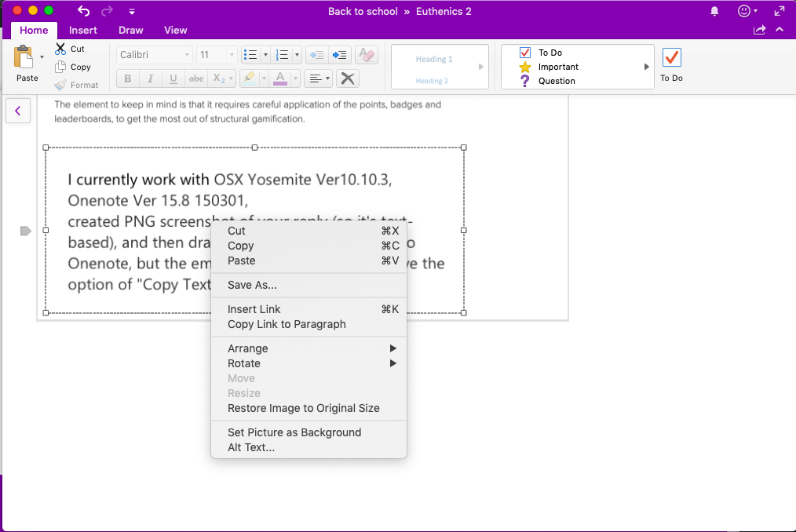Viewport: 796px width, 532px height.
Task: Click the image's top-center selection handle
Action: (x=255, y=148)
